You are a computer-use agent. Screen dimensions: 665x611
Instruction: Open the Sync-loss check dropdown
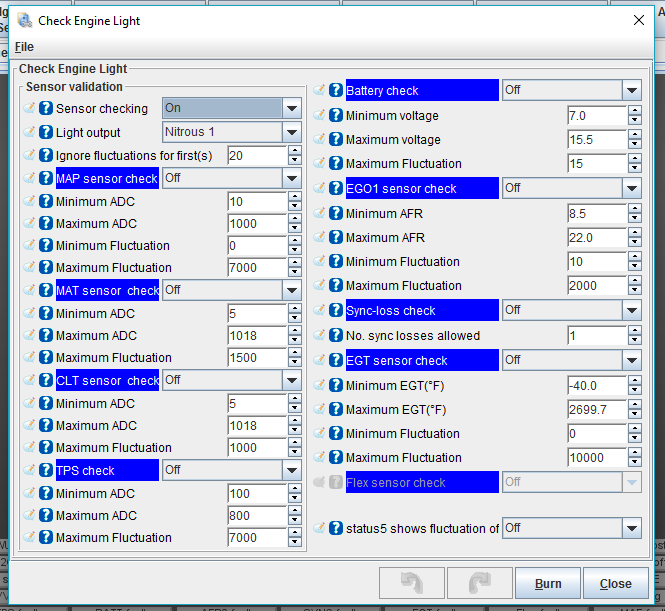632,310
